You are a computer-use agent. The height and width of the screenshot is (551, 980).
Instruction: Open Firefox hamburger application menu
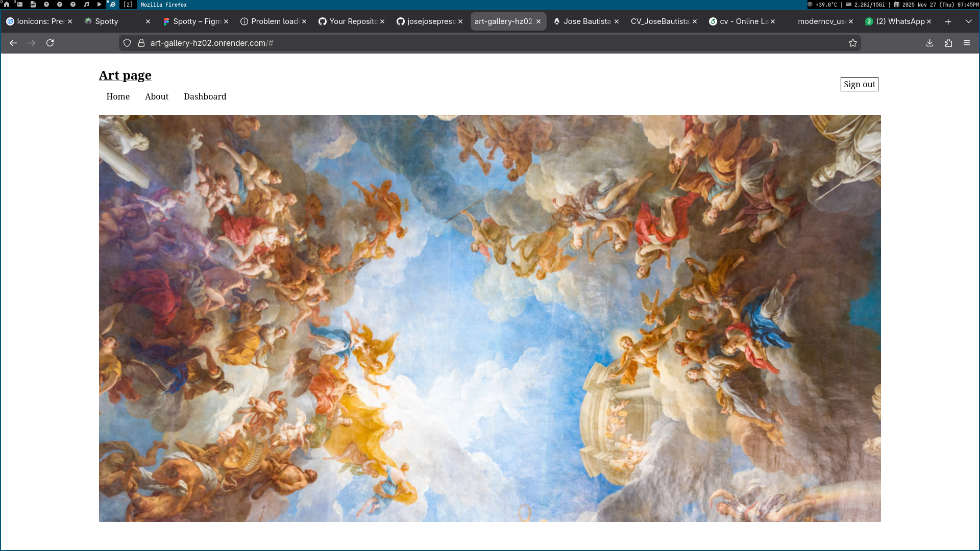[967, 43]
